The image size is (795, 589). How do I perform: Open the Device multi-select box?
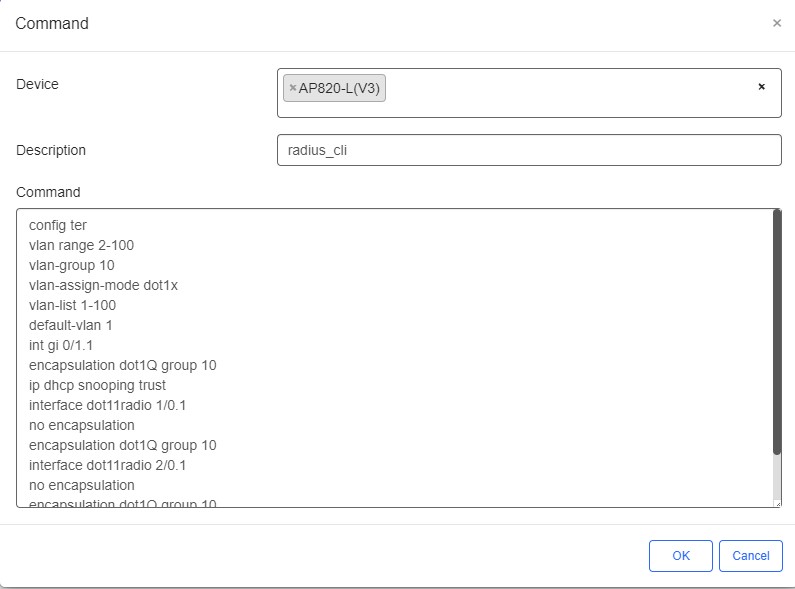pyautogui.click(x=570, y=92)
